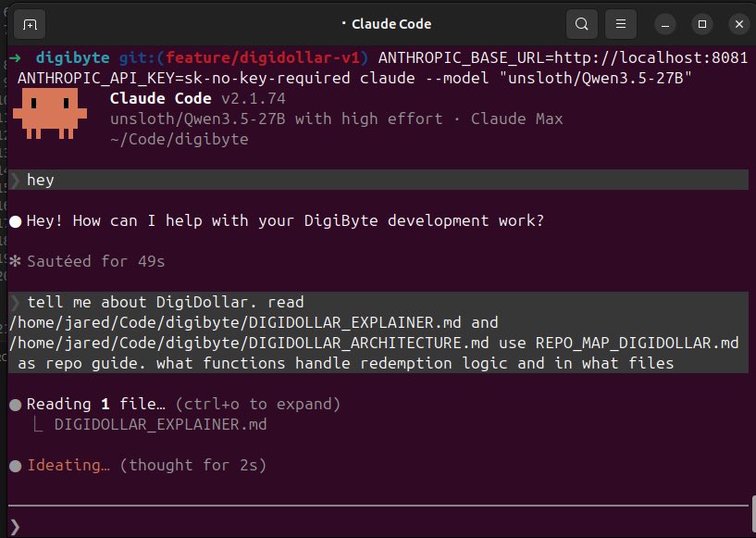Image resolution: width=756 pixels, height=538 pixels.
Task: Click 'unsloth/Qwen3.5-27B with high effort' line
Action: tap(277, 119)
